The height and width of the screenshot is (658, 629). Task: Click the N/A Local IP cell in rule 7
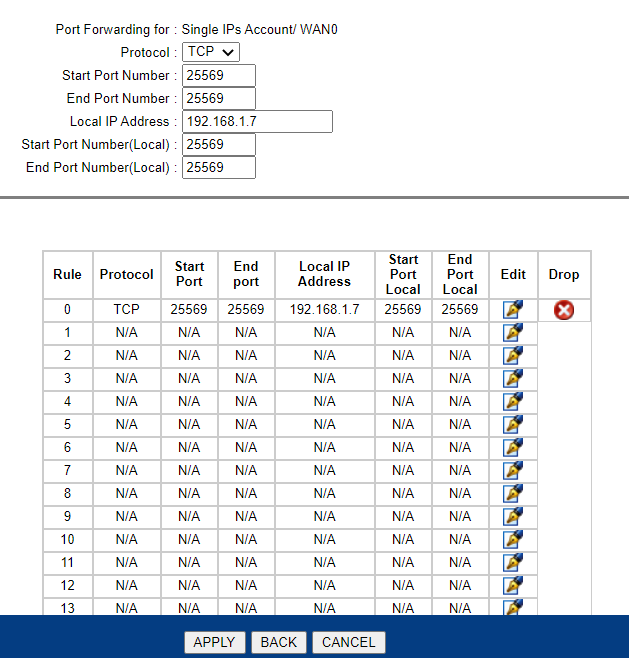coord(325,470)
